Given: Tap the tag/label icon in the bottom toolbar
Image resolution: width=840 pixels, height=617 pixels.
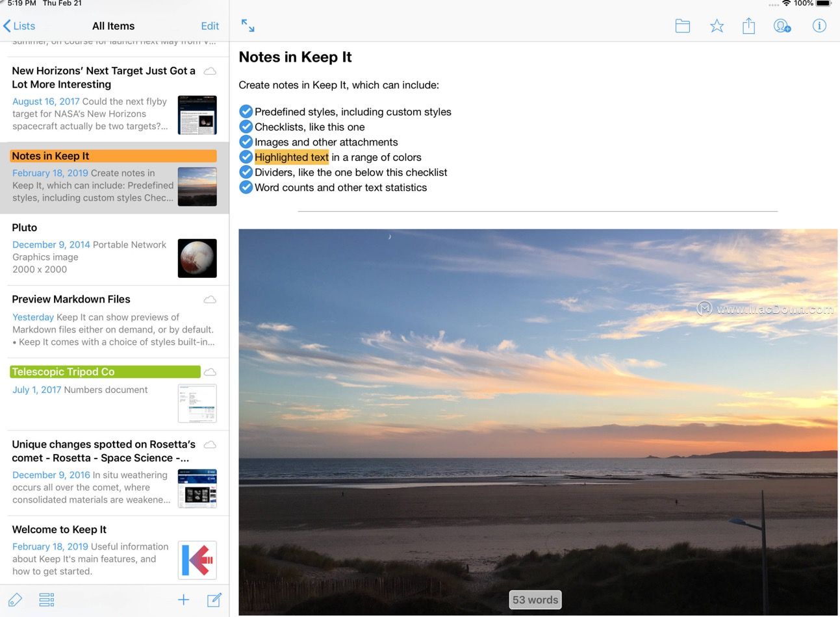Looking at the screenshot, I should pyautogui.click(x=14, y=599).
